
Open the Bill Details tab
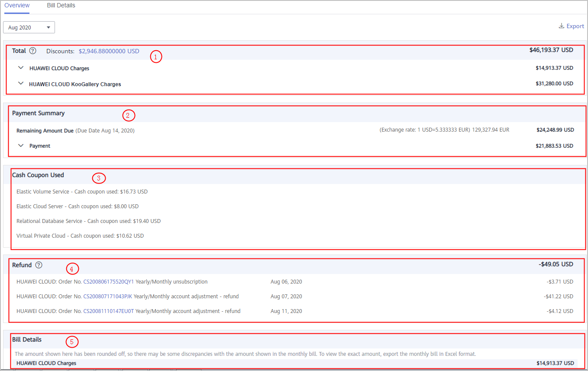(x=61, y=6)
